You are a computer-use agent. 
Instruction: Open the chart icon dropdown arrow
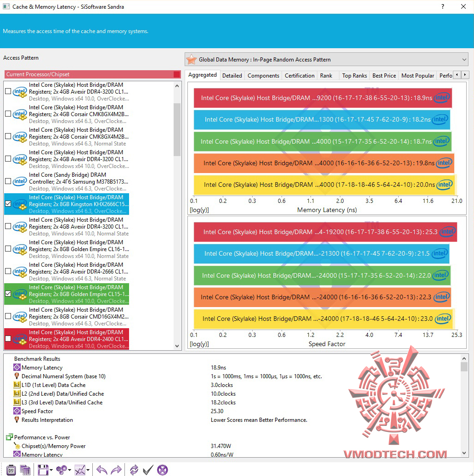tap(88, 470)
